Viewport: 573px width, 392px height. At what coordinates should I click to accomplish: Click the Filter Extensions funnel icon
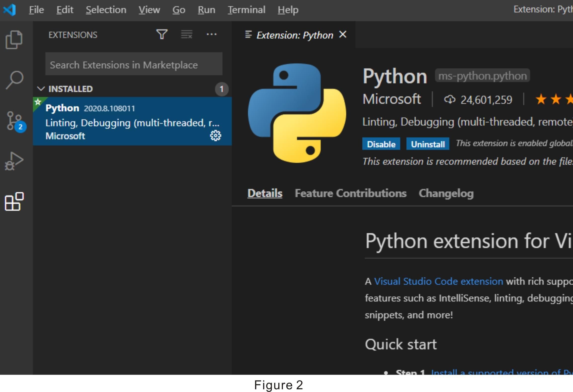tap(162, 34)
